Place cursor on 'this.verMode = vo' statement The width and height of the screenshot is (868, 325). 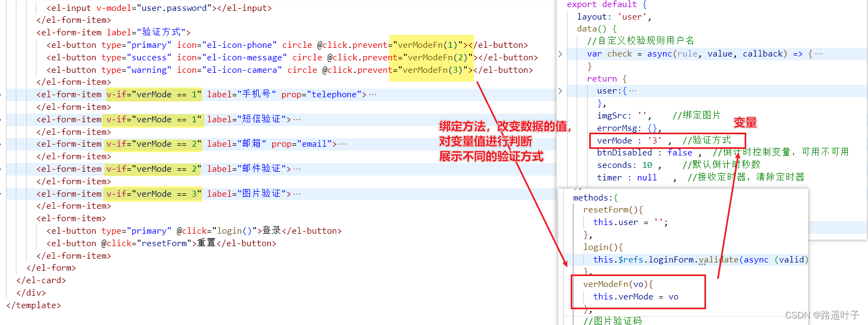(635, 297)
